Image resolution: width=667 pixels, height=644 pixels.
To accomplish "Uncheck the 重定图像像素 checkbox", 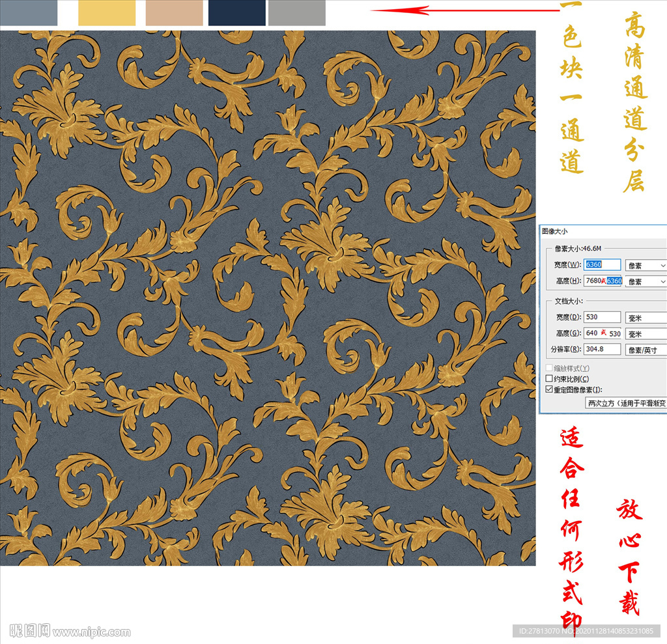I will point(549,389).
